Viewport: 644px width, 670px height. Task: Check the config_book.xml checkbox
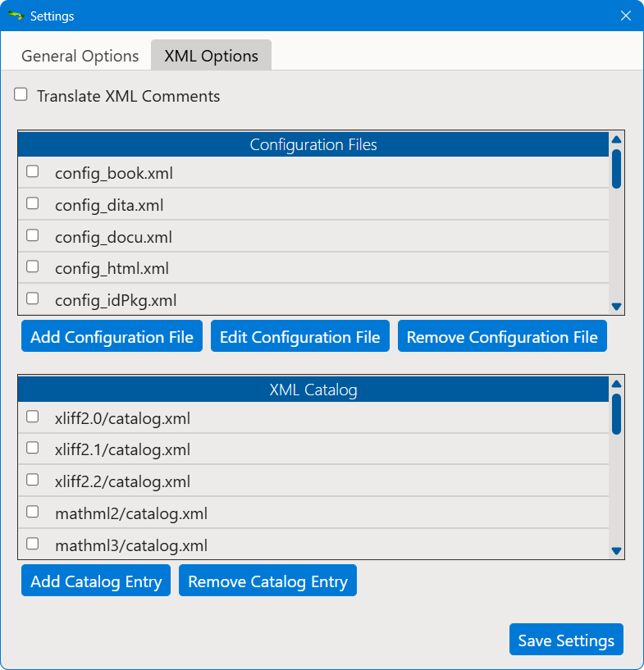[33, 171]
